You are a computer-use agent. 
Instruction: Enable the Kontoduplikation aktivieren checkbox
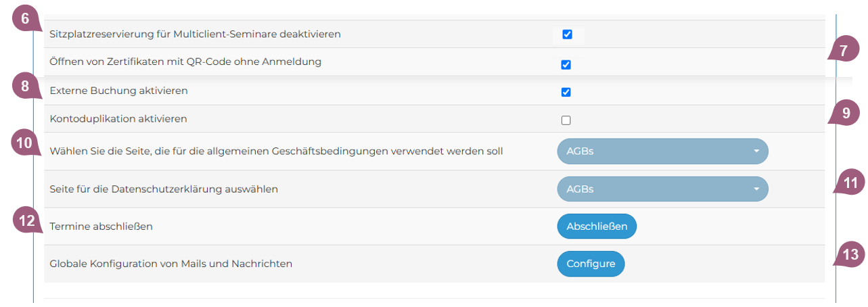(x=566, y=120)
